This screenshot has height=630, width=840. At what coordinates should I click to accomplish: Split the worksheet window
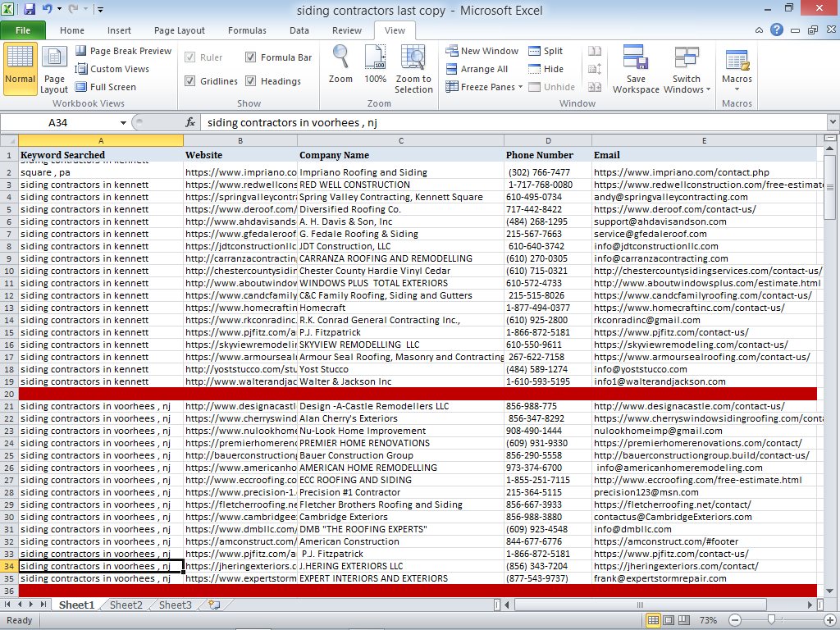(546, 51)
